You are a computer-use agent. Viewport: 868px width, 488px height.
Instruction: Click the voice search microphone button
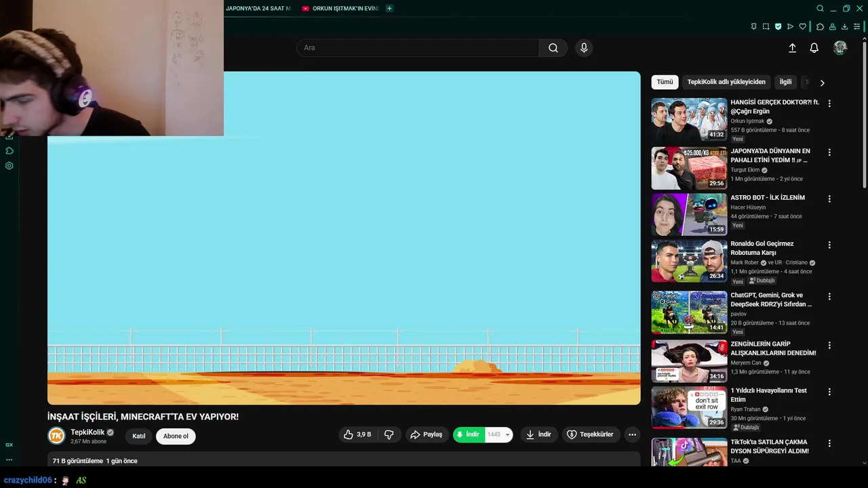[583, 47]
